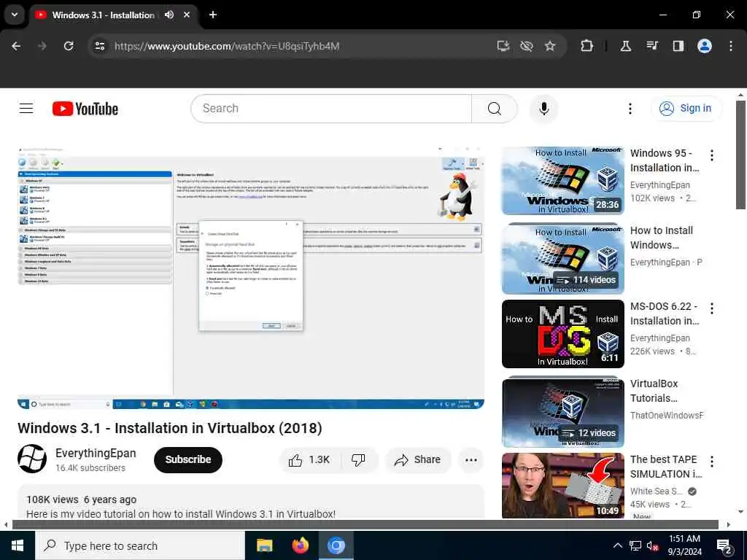Toggle the browser side panel
747x560 pixels.
pos(678,46)
